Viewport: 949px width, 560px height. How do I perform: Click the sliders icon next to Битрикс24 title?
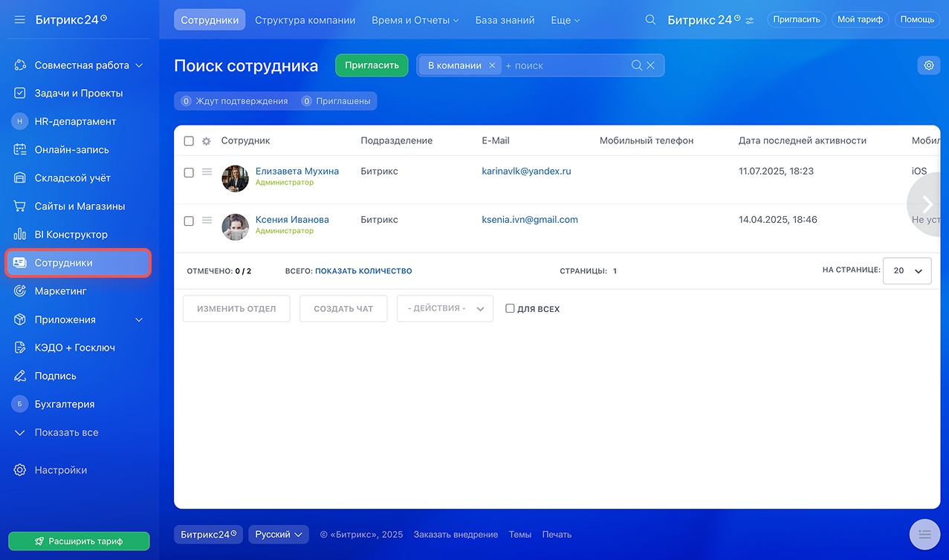pyautogui.click(x=749, y=20)
